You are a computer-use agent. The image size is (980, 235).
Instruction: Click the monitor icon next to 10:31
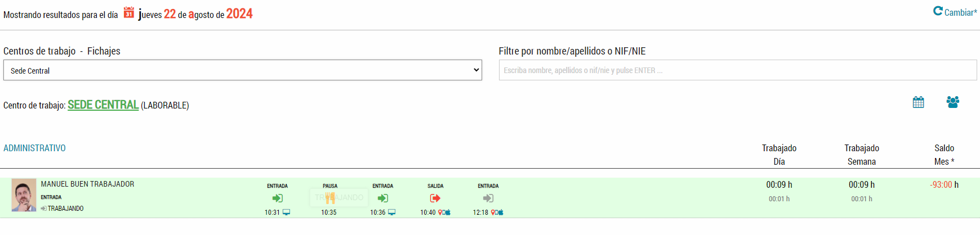point(286,213)
